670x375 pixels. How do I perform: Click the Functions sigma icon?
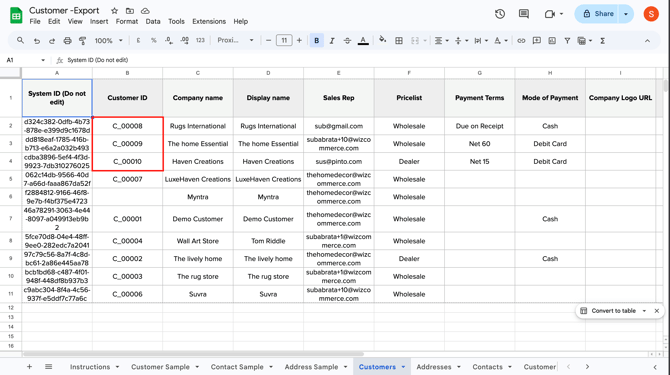(x=602, y=41)
